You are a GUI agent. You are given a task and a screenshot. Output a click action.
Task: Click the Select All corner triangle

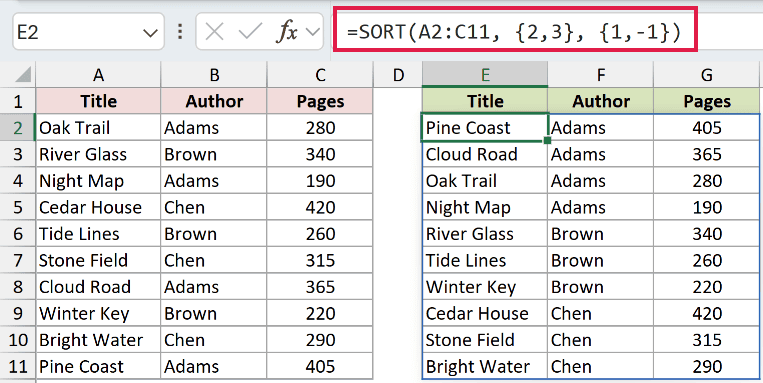(22, 74)
